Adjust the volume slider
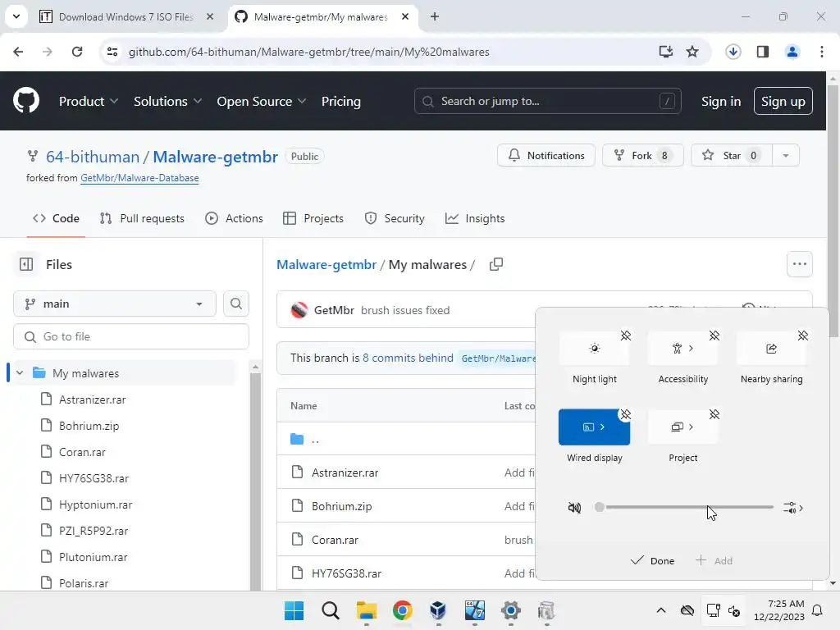The height and width of the screenshot is (630, 840). (x=684, y=507)
